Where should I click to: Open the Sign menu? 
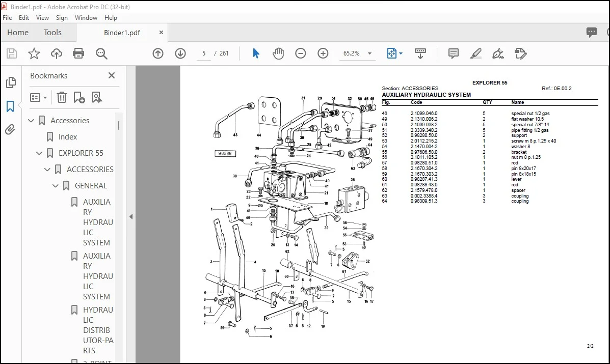pos(62,17)
